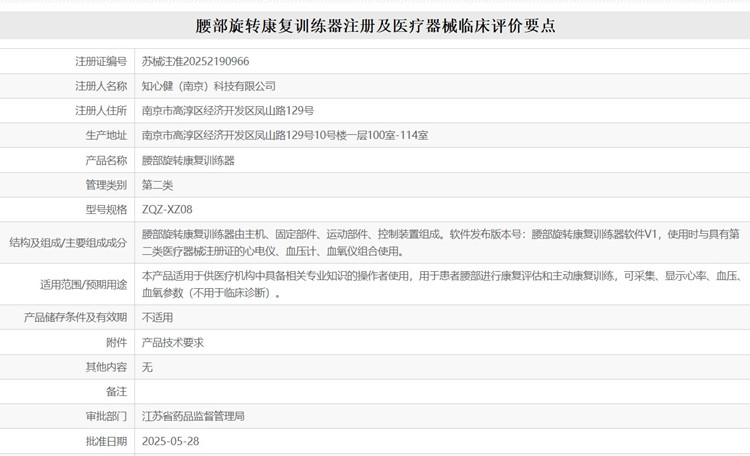Click the page title heading 腰部旋转康复训练器注册及医疗器械临床评价要点
The width and height of the screenshot is (750, 456).
pos(375,26)
